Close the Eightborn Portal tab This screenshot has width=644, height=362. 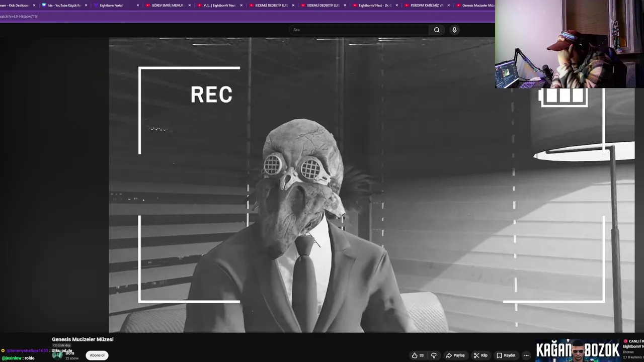[138, 5]
